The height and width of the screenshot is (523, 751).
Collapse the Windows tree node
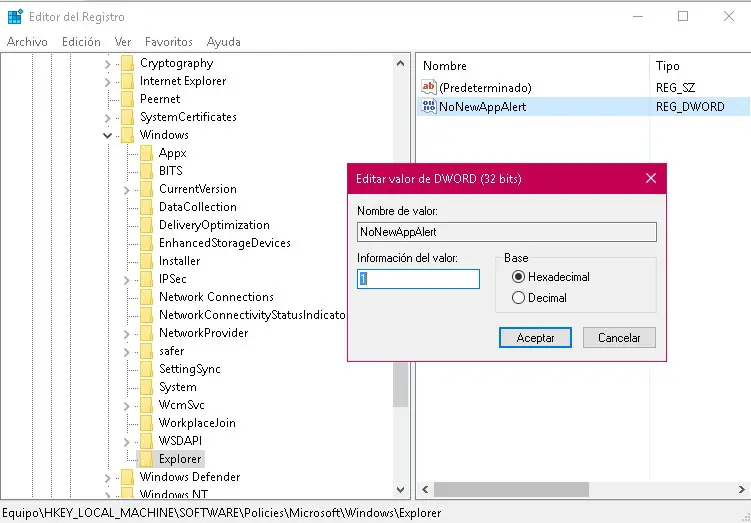click(107, 136)
